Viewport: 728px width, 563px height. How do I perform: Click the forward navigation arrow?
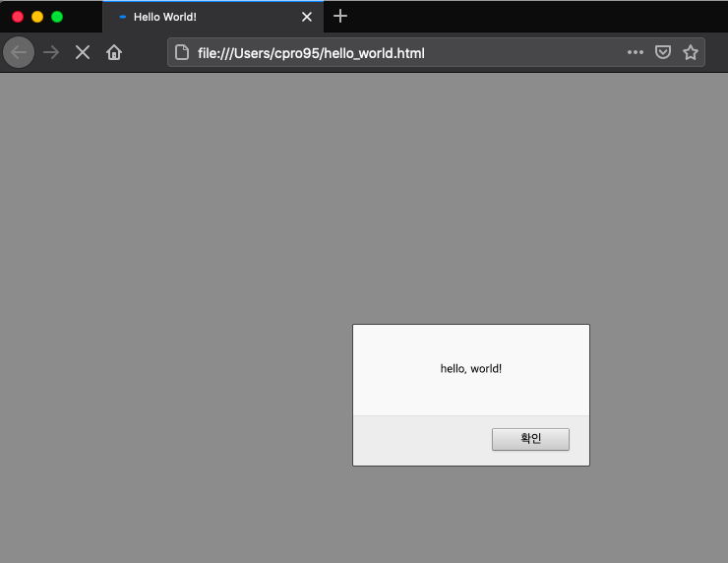[x=51, y=52]
